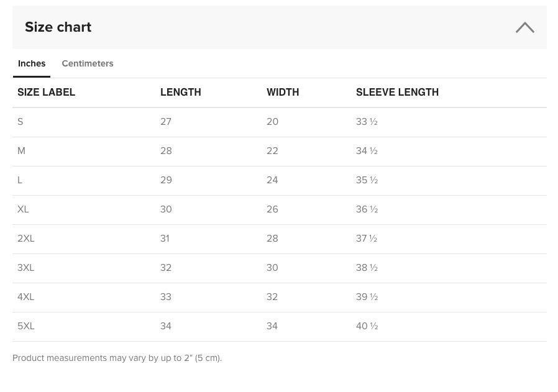
Task: Select the XL size row label
Action: click(23, 209)
